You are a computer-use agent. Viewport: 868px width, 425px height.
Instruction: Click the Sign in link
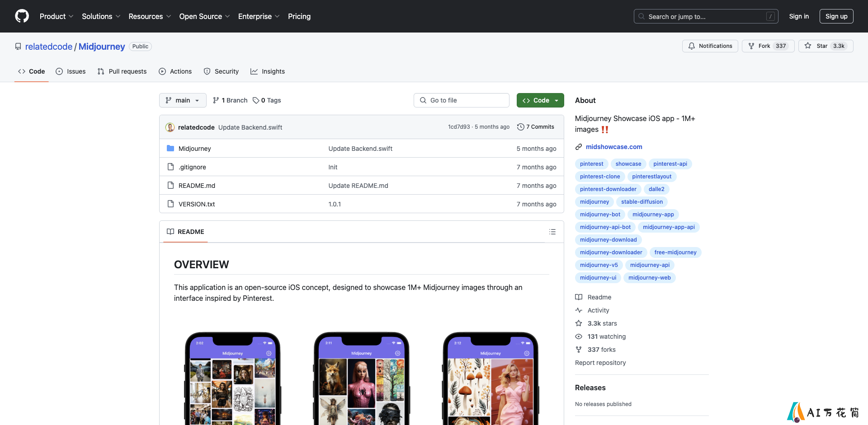point(799,16)
